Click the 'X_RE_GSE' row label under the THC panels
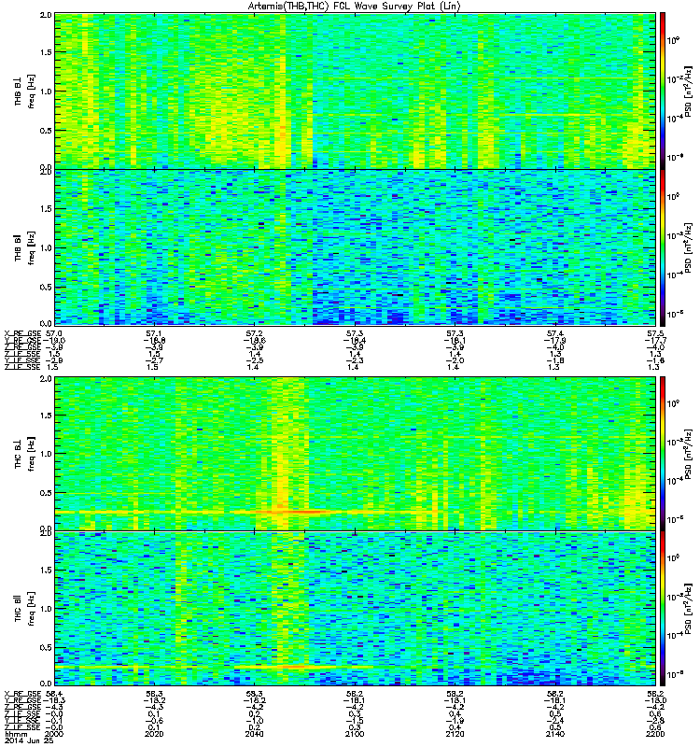 click(22, 694)
